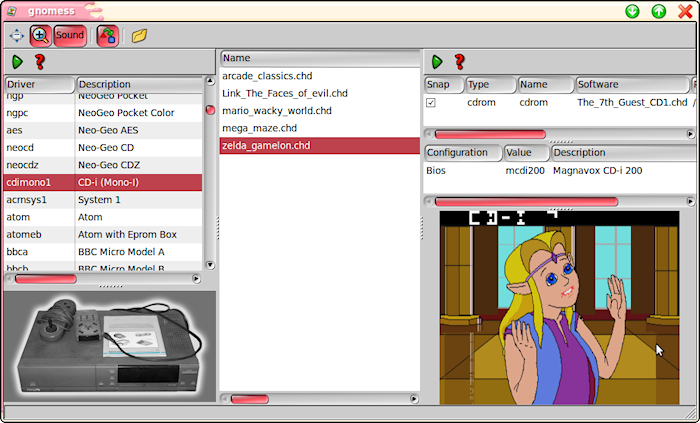The height and width of the screenshot is (423, 700).
Task: Select the cdimono1 CD-i (Mono-I) driver
Action: tap(103, 182)
